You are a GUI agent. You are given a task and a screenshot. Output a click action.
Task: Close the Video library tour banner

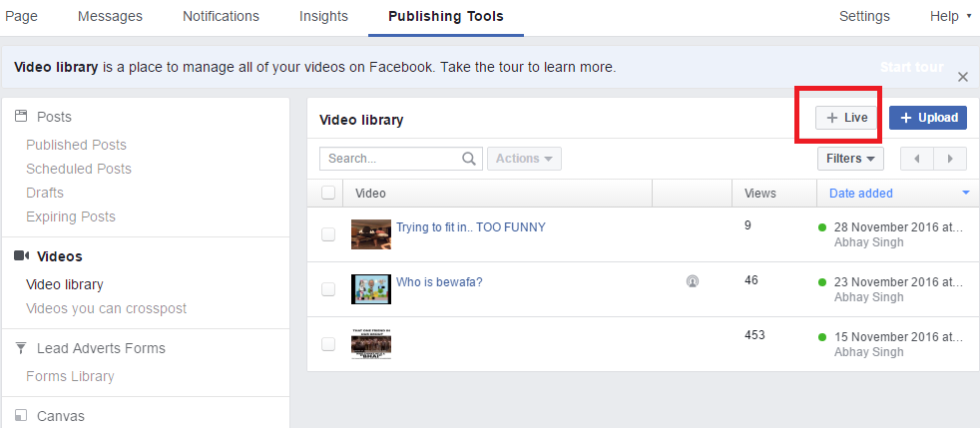(x=963, y=77)
